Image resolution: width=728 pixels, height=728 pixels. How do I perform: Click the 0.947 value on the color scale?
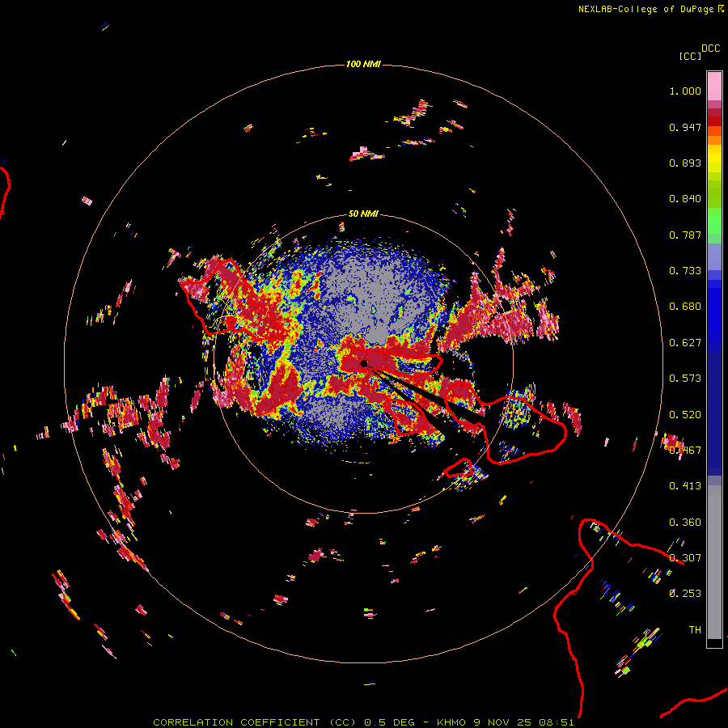pyautogui.click(x=685, y=127)
